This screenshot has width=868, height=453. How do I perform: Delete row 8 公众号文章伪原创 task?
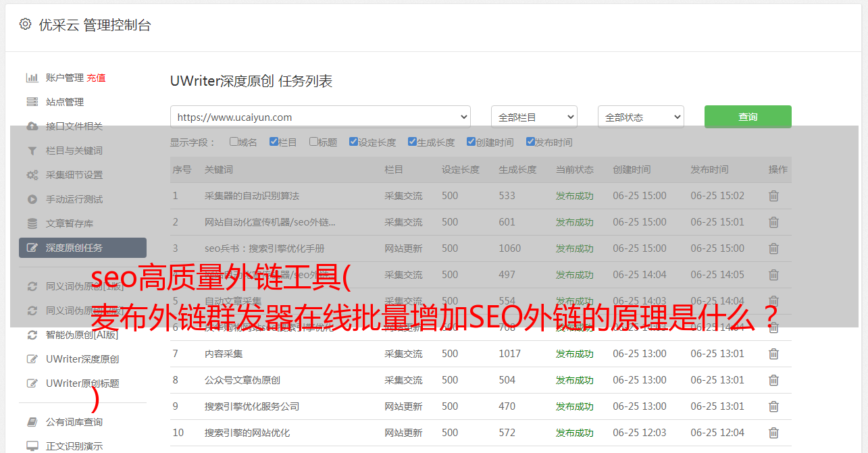(774, 380)
